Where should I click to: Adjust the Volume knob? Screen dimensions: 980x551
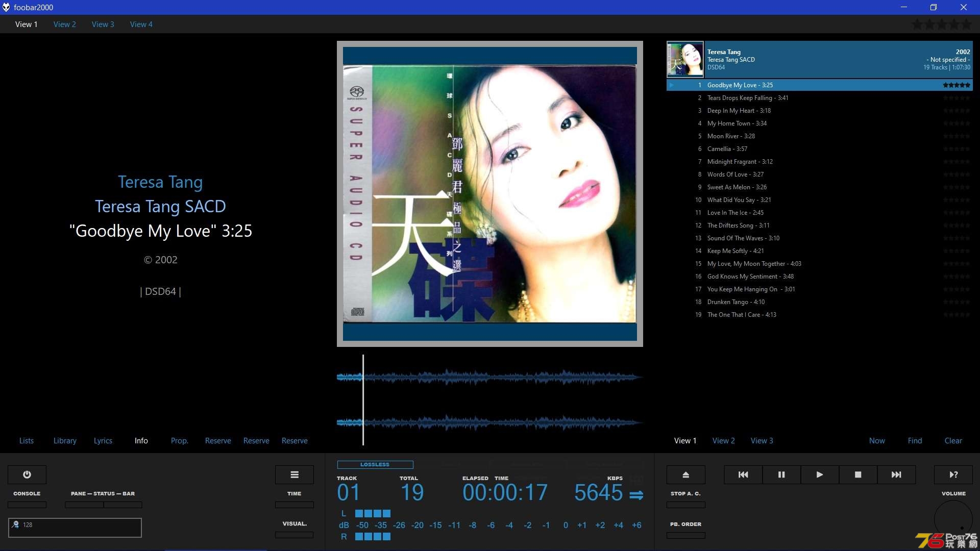(x=953, y=519)
